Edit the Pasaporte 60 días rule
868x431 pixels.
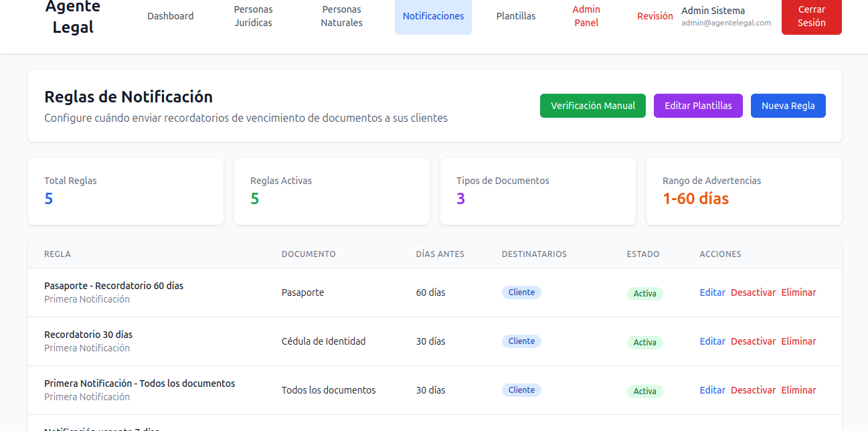coord(712,292)
